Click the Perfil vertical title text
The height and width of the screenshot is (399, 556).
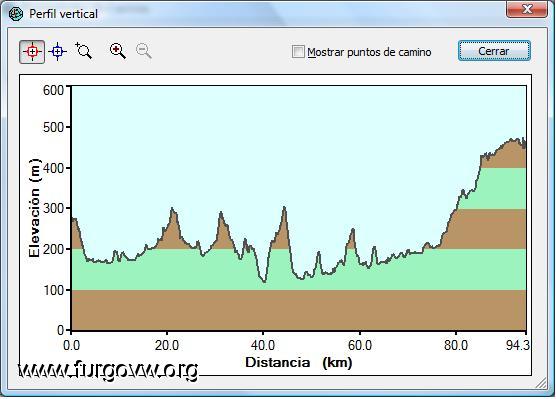[x=63, y=14]
